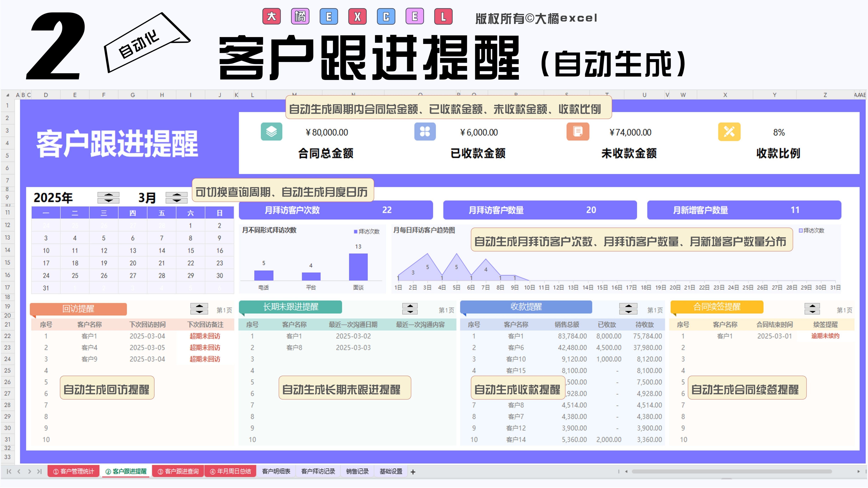Switch to the 客户管理统计 sheet tab
This screenshot has height=488, width=868.
pos(74,472)
